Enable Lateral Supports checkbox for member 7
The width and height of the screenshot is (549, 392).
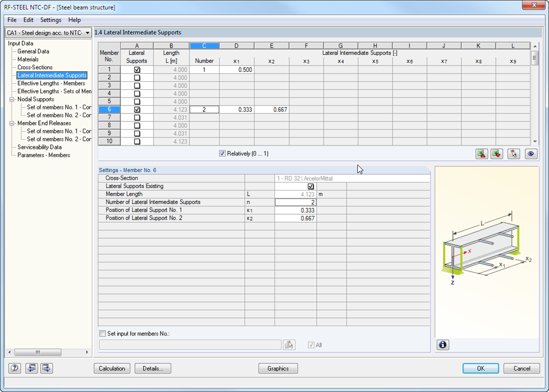137,118
